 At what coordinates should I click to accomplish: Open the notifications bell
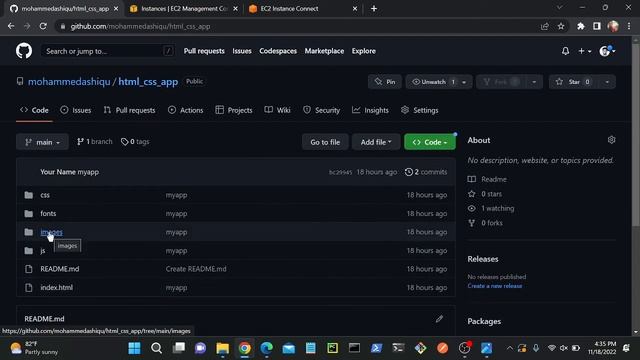565,51
